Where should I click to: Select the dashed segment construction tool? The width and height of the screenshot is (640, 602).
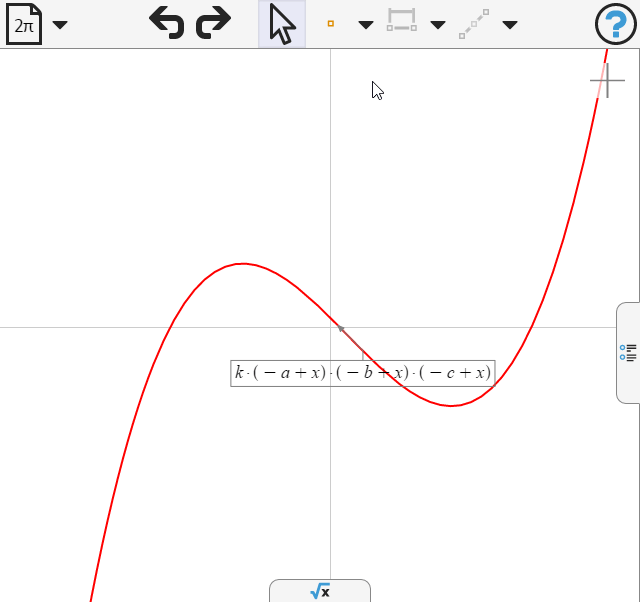[474, 24]
